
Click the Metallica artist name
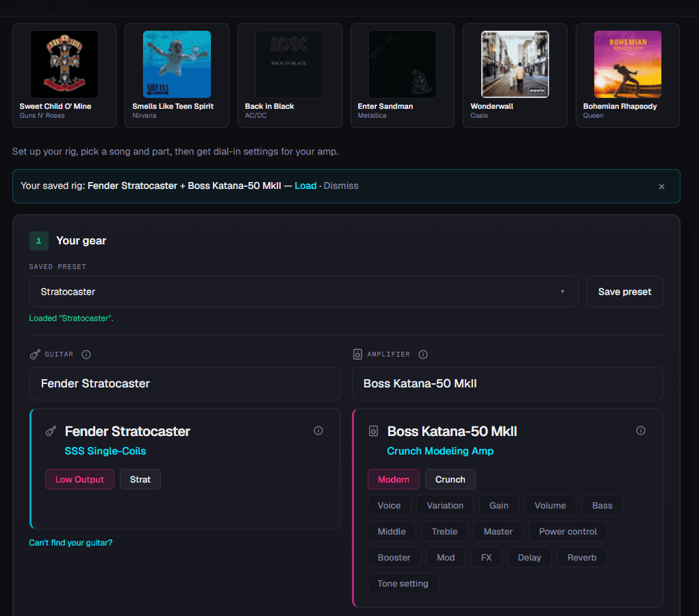coord(372,116)
